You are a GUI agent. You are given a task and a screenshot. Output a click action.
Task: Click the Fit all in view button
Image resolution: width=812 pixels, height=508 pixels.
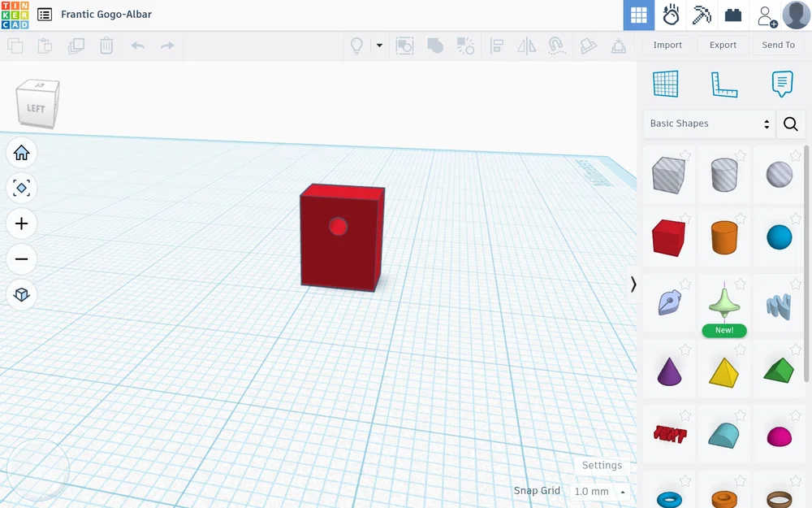pos(22,189)
